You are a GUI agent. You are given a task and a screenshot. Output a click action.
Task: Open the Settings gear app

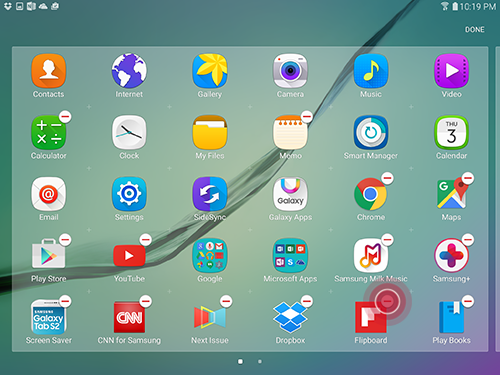click(129, 194)
